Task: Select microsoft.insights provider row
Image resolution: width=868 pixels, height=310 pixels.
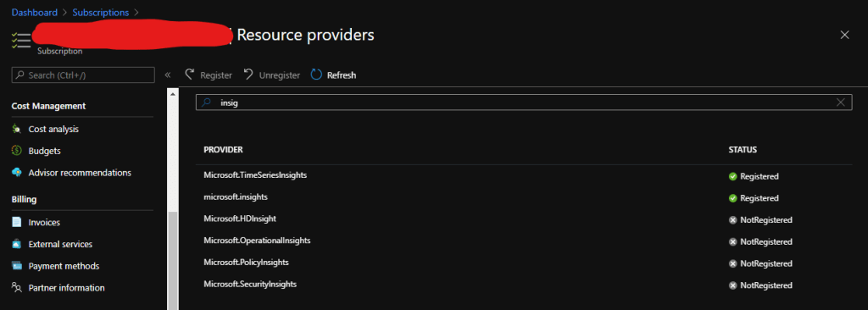Action: tap(524, 197)
